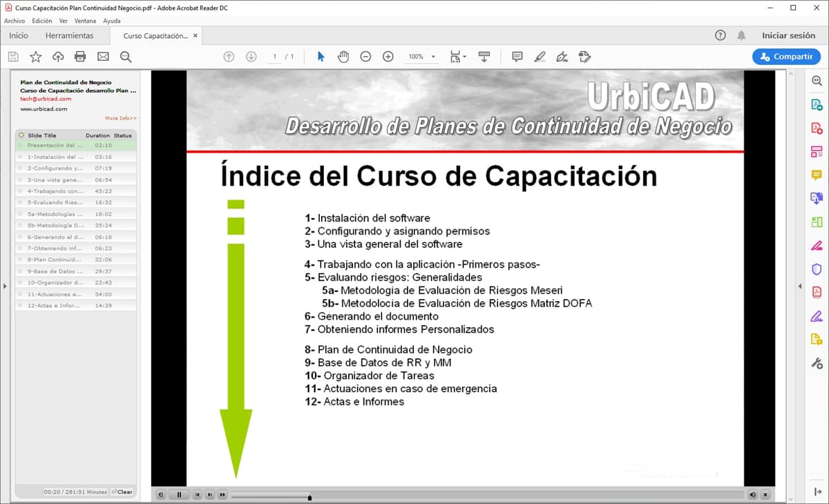Open the yellow Send for comments tool in sidebar

click(x=817, y=340)
